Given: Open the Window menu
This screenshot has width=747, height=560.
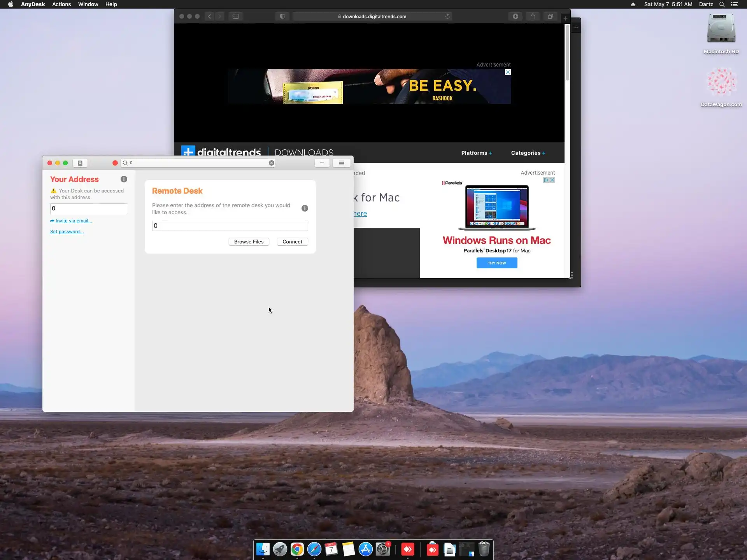Looking at the screenshot, I should tap(88, 4).
